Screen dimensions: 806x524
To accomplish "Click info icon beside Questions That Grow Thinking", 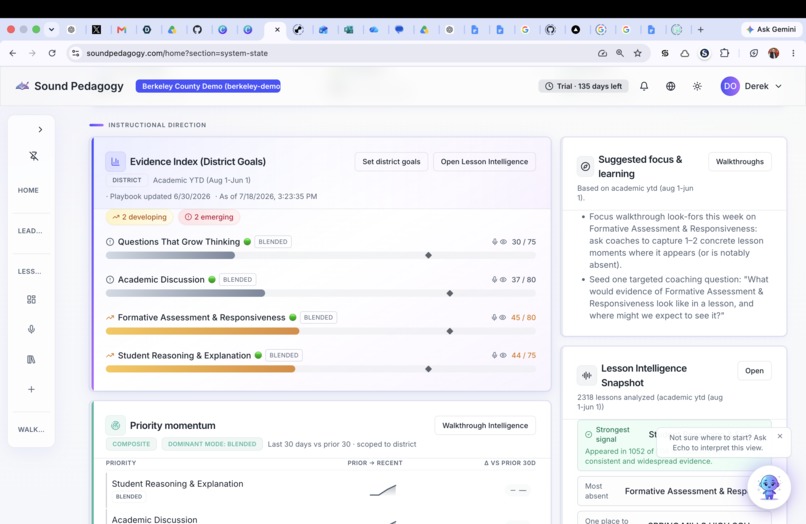I will click(x=110, y=242).
